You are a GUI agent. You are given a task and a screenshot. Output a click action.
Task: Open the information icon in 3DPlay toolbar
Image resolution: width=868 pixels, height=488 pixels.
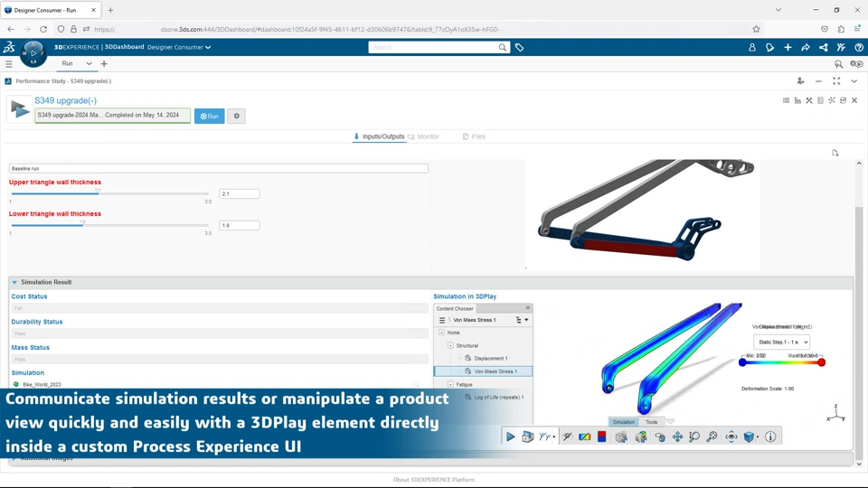(770, 436)
